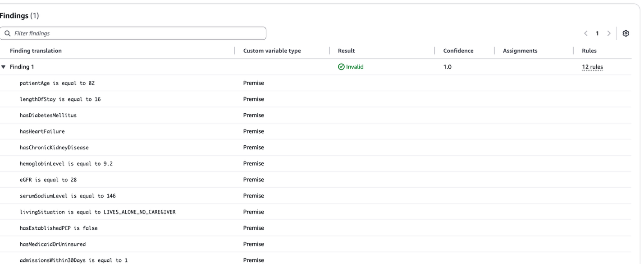Open the 12 rules link

click(x=592, y=67)
